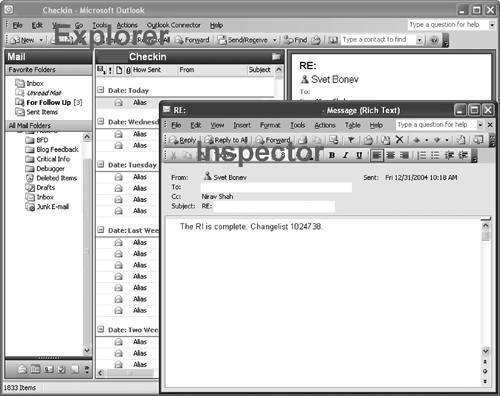Click the Send/Receive toolbar icon
500x396 pixels.
[x=243, y=40]
